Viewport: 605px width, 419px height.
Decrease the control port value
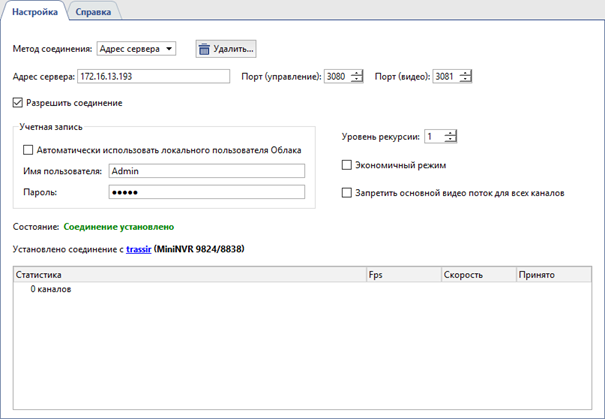[358, 80]
